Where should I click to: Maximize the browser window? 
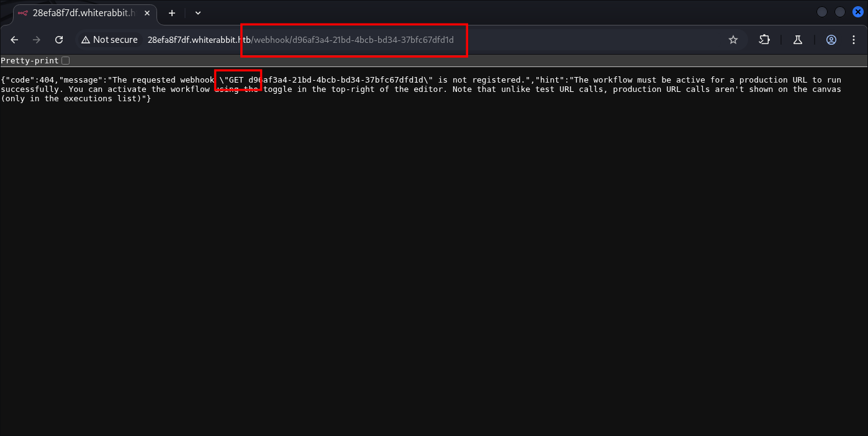pos(840,12)
